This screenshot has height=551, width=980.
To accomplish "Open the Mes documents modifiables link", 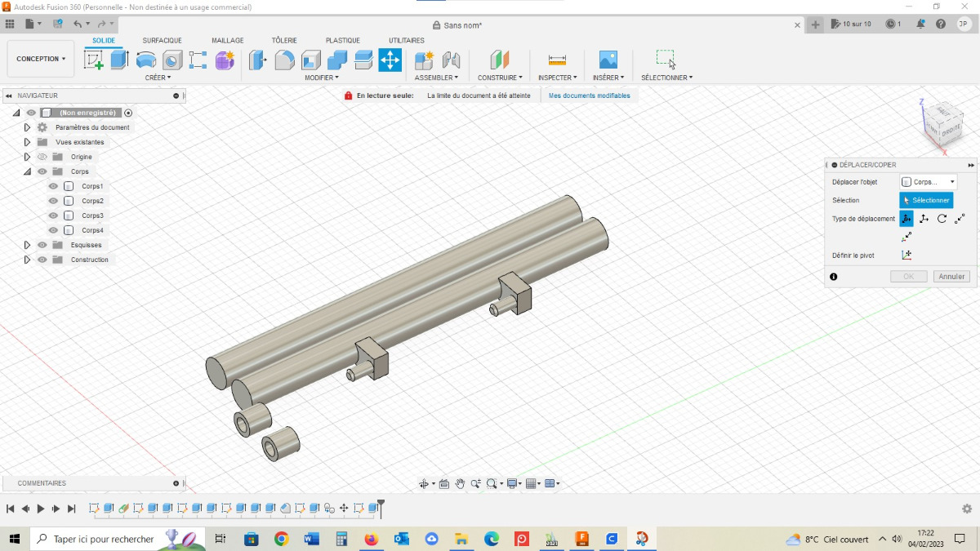I will pos(589,96).
